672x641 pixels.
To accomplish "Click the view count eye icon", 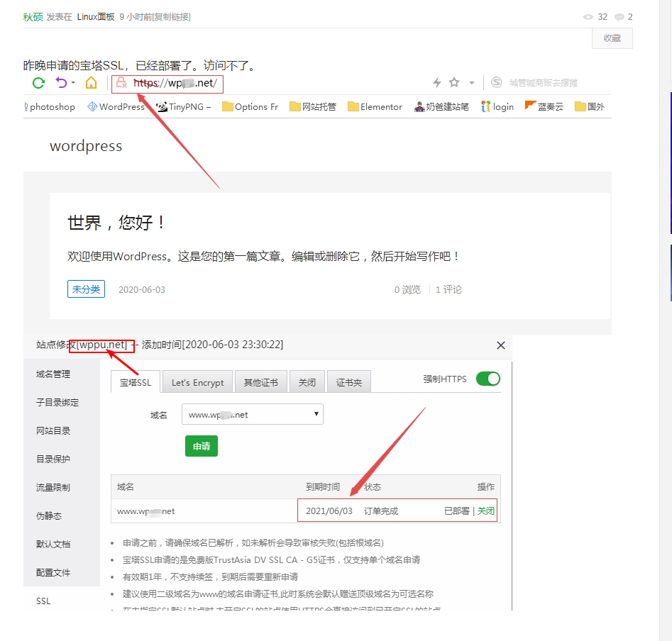I will (588, 17).
